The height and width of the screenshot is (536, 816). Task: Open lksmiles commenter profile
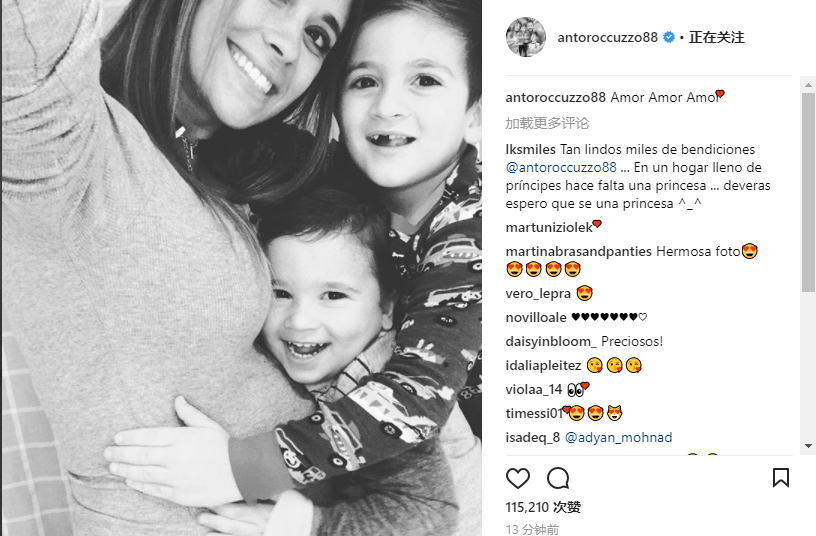pos(530,149)
